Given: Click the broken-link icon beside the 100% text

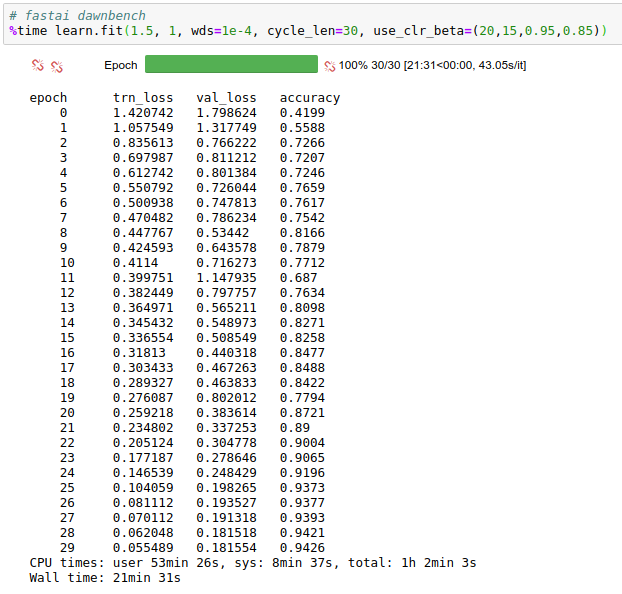Looking at the screenshot, I should [x=330, y=66].
